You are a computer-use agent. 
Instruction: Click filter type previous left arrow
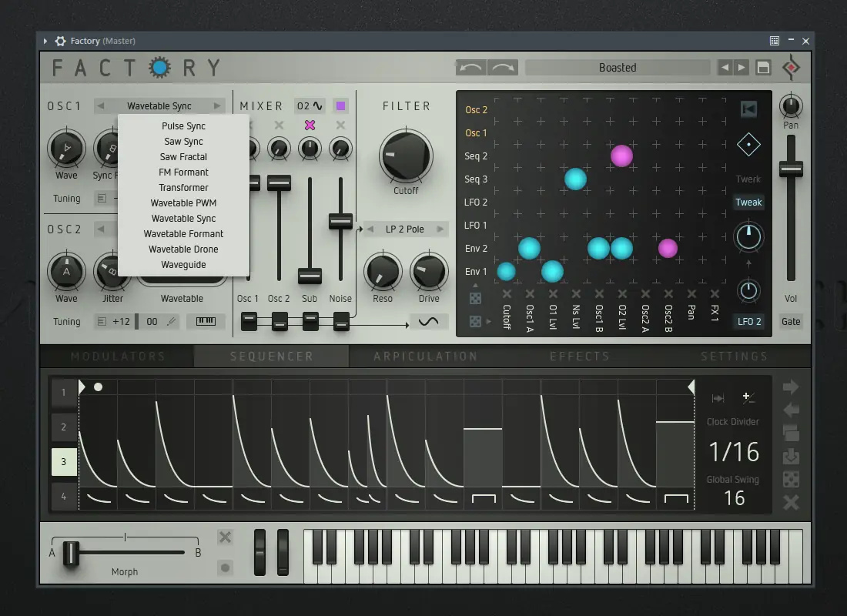click(370, 229)
